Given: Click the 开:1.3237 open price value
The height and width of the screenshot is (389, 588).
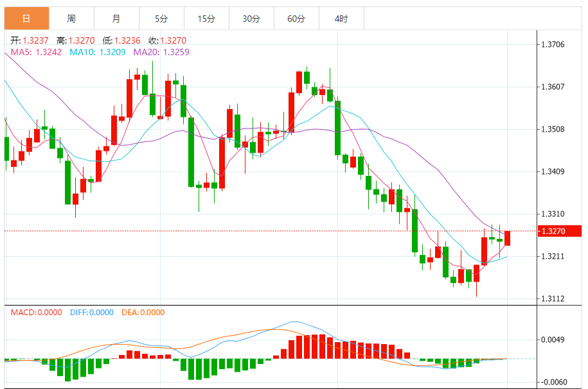Looking at the screenshot, I should [30, 40].
